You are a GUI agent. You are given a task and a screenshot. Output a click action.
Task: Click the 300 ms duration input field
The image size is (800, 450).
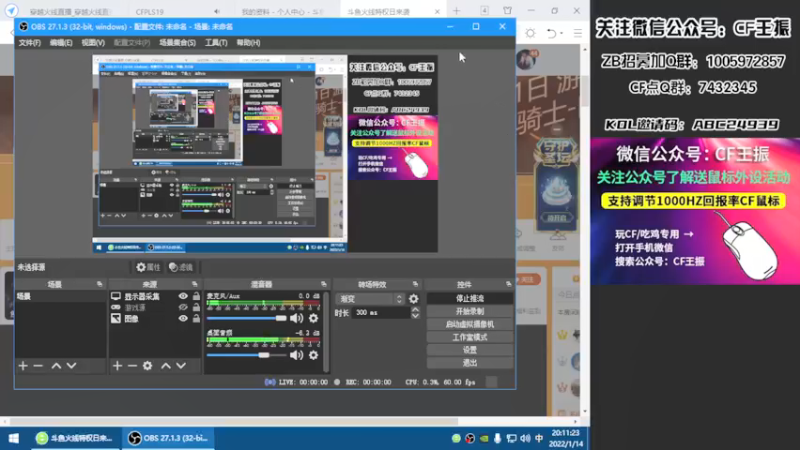tap(381, 313)
